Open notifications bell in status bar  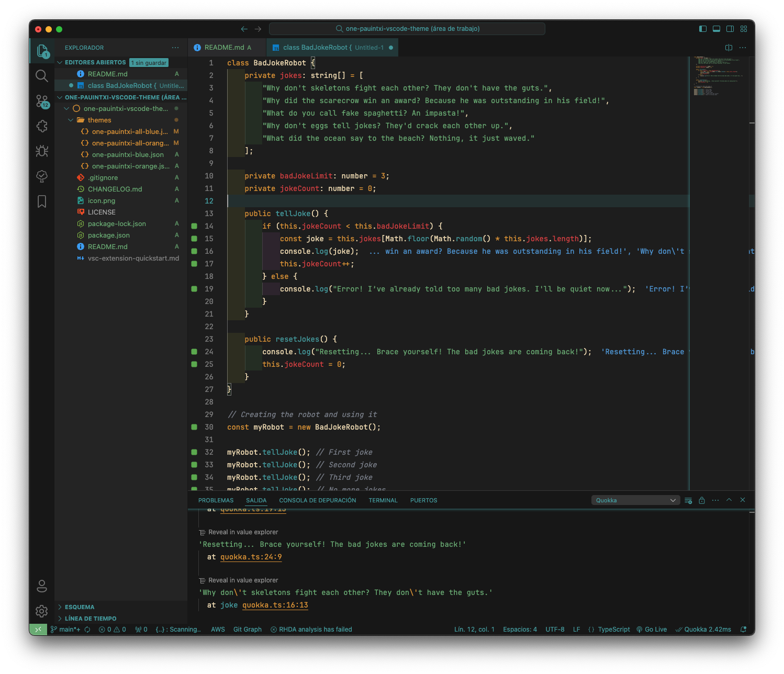tap(743, 630)
